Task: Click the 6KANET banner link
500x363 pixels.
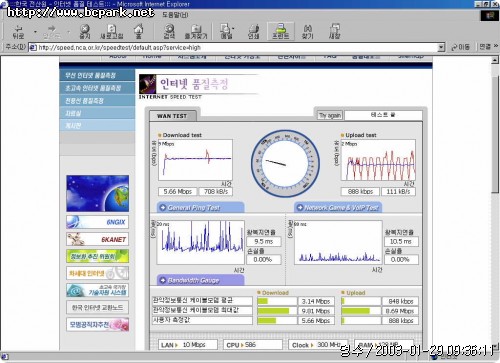Action: coord(97,239)
